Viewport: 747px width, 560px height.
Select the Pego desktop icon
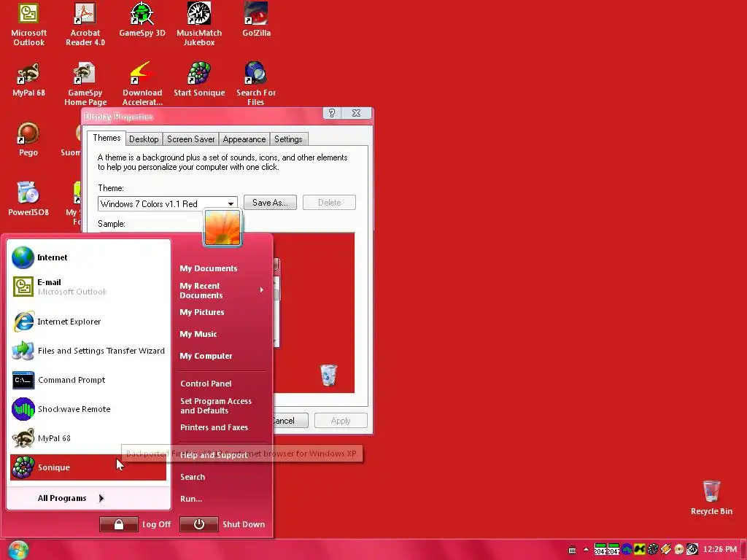point(28,139)
